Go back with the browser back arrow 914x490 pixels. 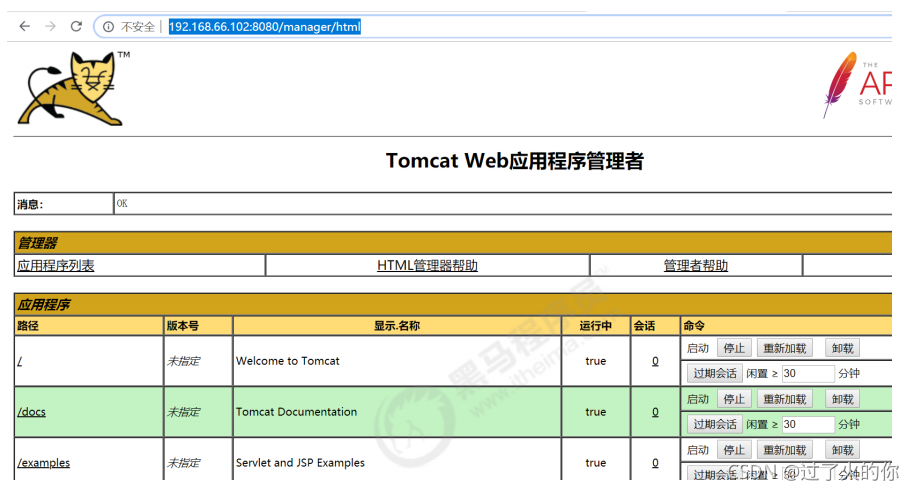[x=24, y=26]
